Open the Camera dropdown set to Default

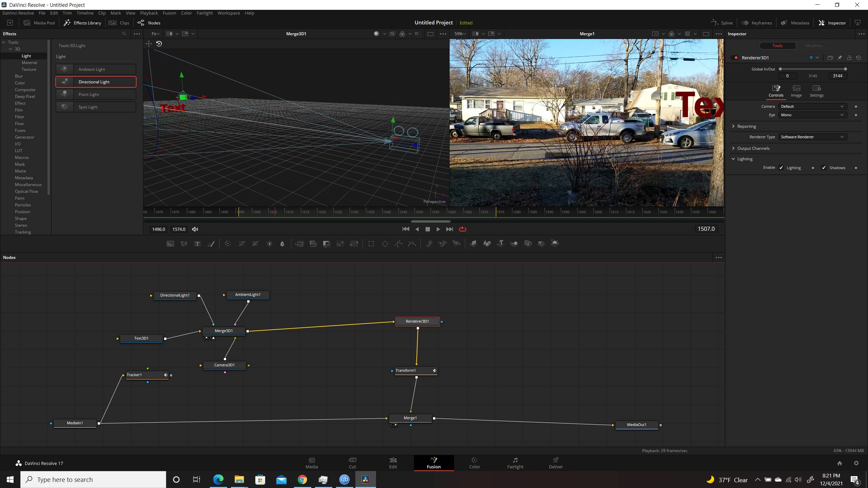pos(812,106)
